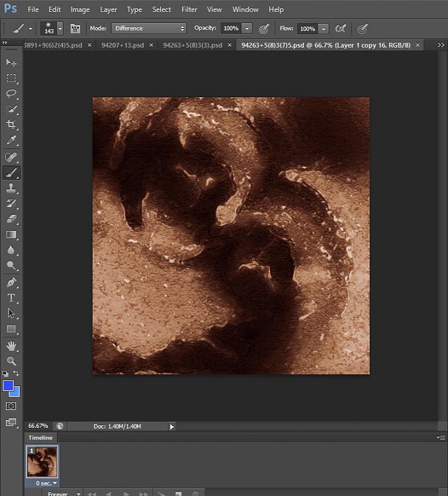Select the Crop tool
Screen dimensions: 448x496
pyautogui.click(x=11, y=124)
